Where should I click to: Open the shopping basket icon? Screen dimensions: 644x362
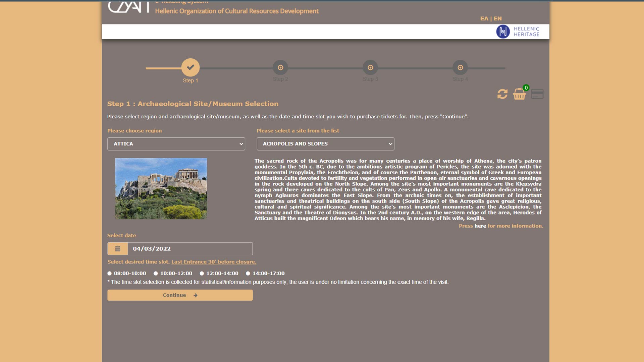pos(519,94)
